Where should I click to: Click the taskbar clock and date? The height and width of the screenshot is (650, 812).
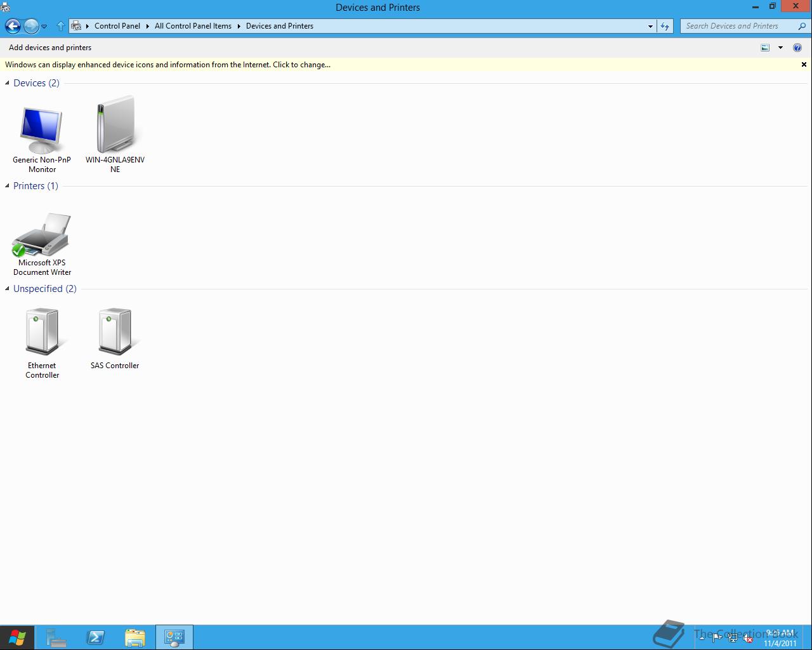pos(780,638)
